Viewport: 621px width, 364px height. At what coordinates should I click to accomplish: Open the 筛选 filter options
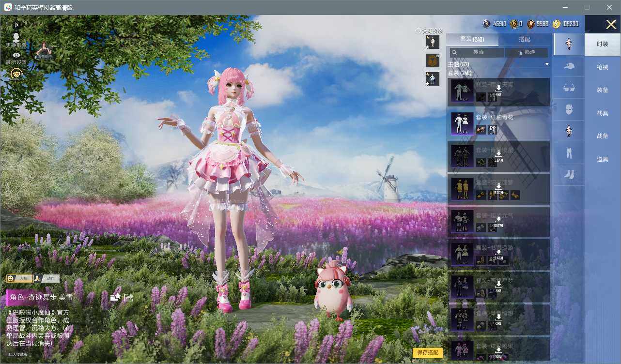pyautogui.click(x=527, y=52)
